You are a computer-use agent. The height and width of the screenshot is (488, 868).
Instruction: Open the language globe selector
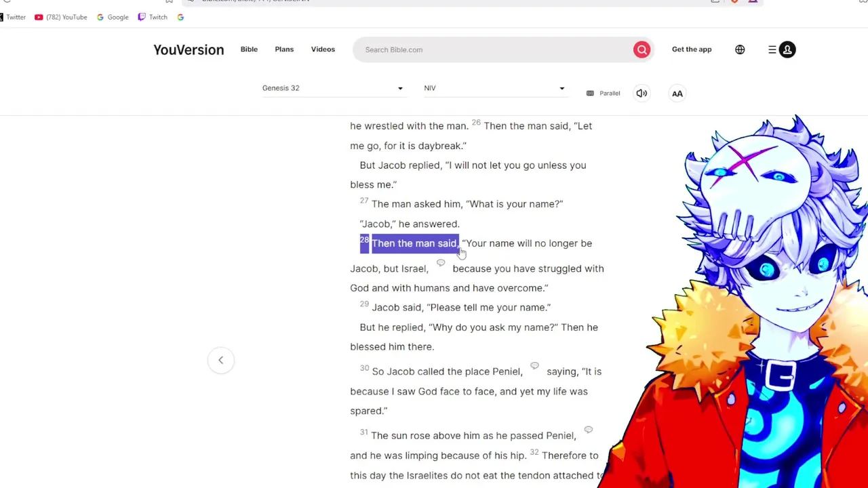pos(740,49)
